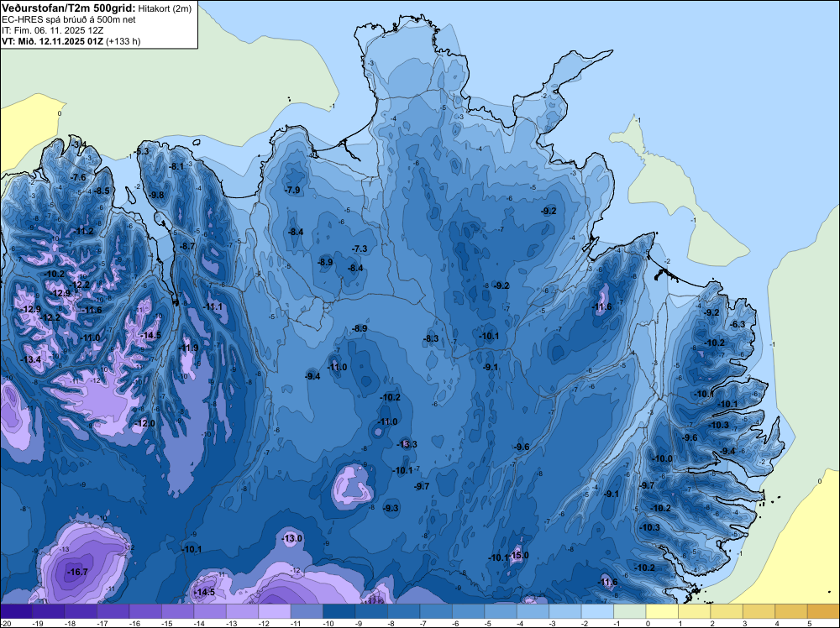Click the darkest purple legend swatch between -20 and -19
The image size is (840, 628).
pos(16,611)
